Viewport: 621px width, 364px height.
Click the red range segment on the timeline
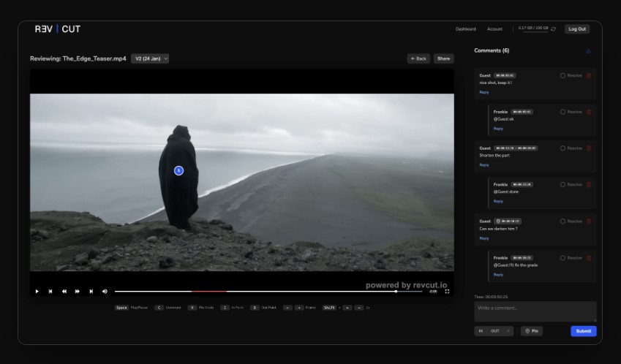pyautogui.click(x=208, y=292)
